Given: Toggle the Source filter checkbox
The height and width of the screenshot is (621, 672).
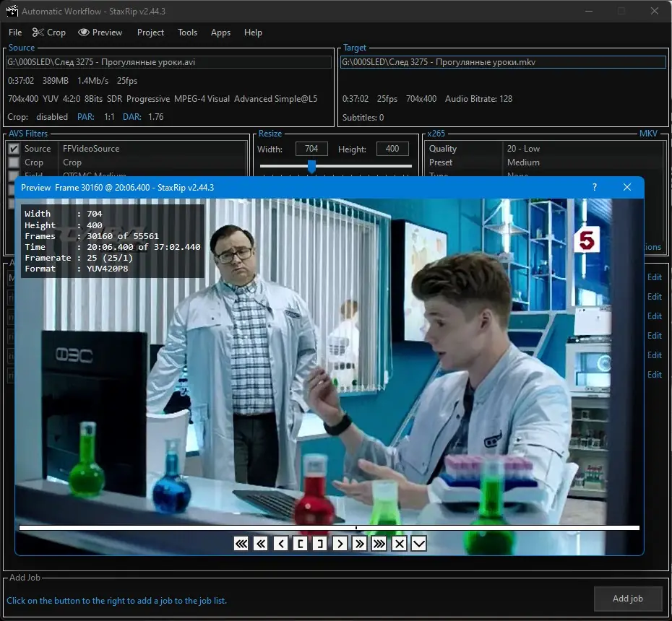Looking at the screenshot, I should pyautogui.click(x=14, y=149).
